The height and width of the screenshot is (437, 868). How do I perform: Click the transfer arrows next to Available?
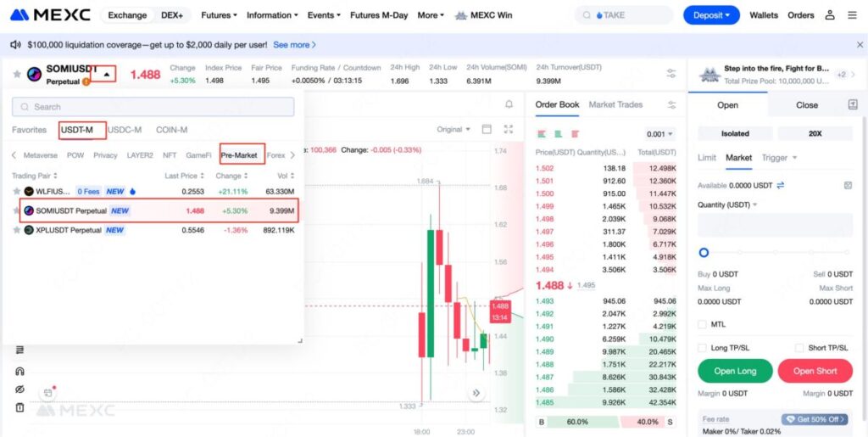pos(781,186)
